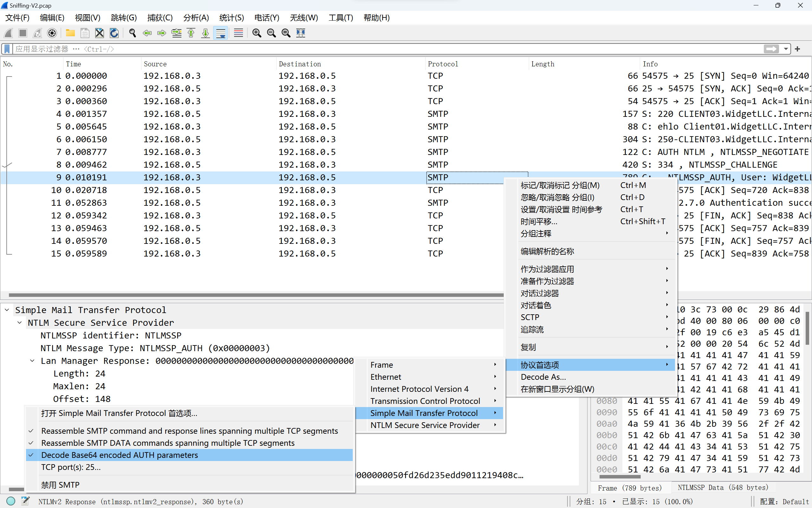Jump to the last packet icon
The width and height of the screenshot is (812, 508).
(205, 33)
